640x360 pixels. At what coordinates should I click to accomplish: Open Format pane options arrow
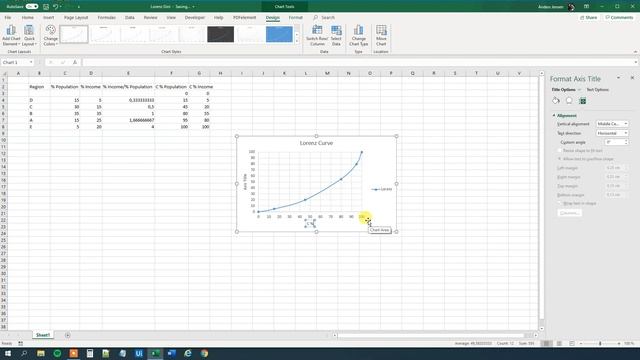(x=618, y=78)
